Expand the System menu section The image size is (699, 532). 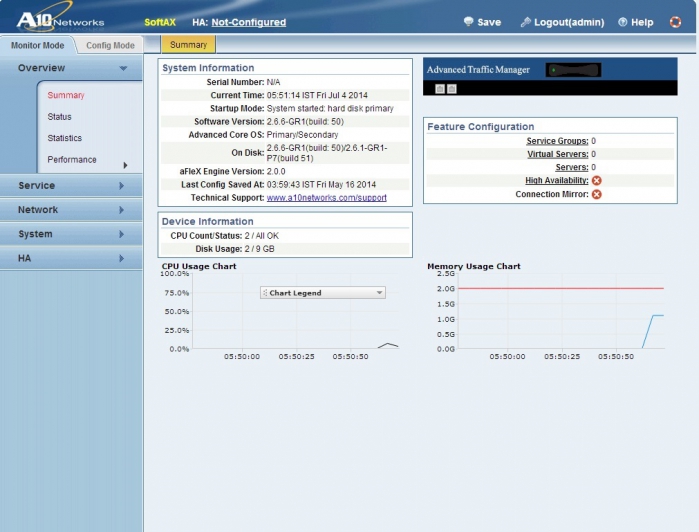[x=121, y=234]
